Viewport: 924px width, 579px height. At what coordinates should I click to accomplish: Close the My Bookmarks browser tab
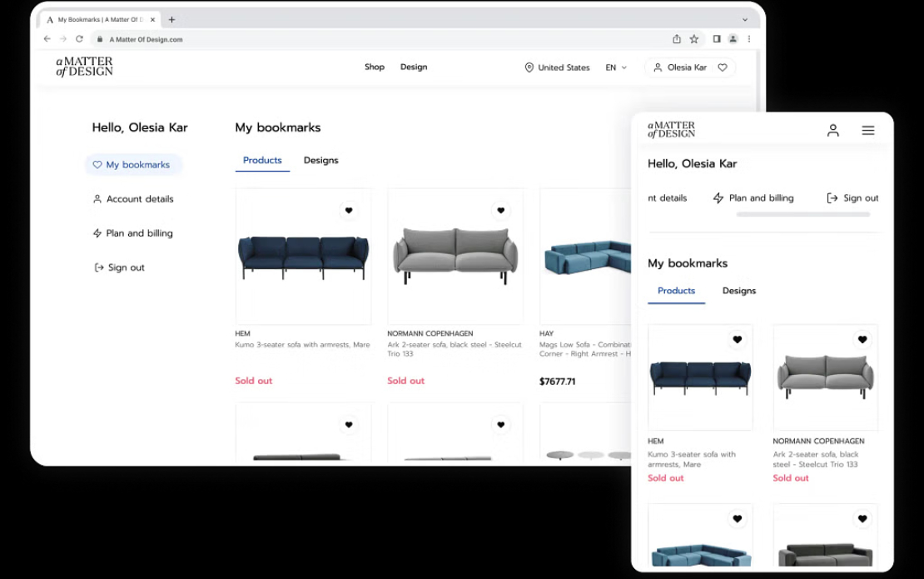coord(152,19)
